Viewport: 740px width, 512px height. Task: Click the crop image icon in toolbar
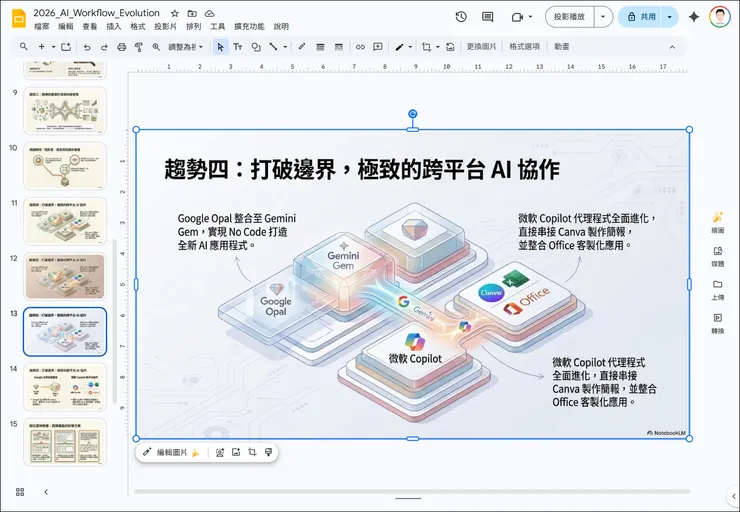(x=427, y=47)
